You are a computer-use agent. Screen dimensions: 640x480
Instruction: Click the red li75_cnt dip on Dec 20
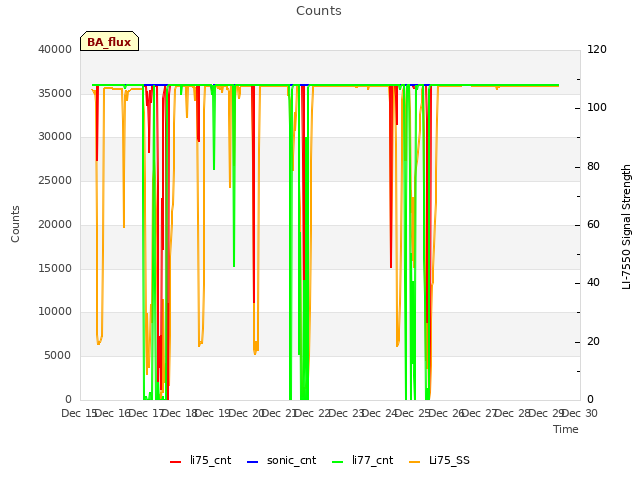click(253, 301)
